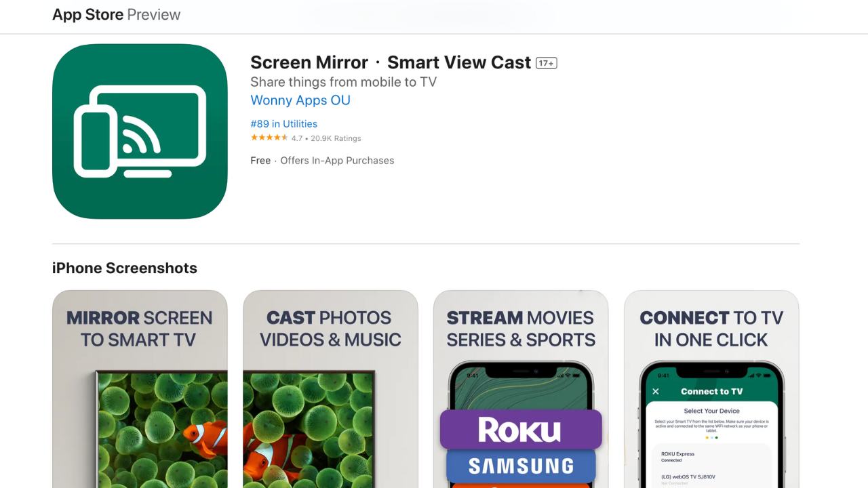
Task: Click the Offers In-App Purchases text
Action: coord(337,161)
